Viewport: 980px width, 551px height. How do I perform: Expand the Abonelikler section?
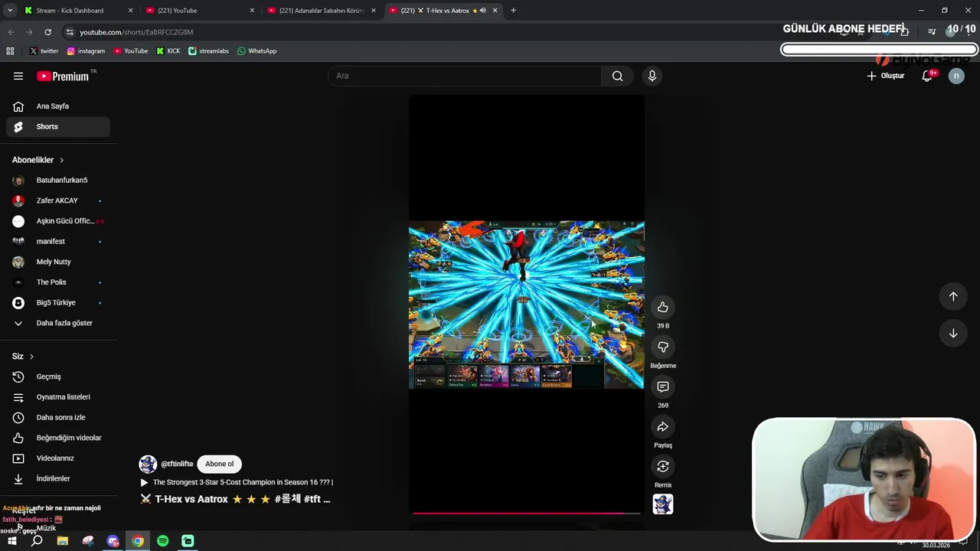[x=38, y=160]
